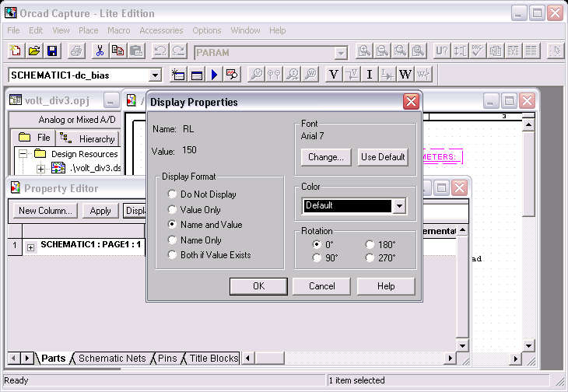
Task: Click the SCHEMATIC1-dc_bias profile field
Action: (79, 75)
